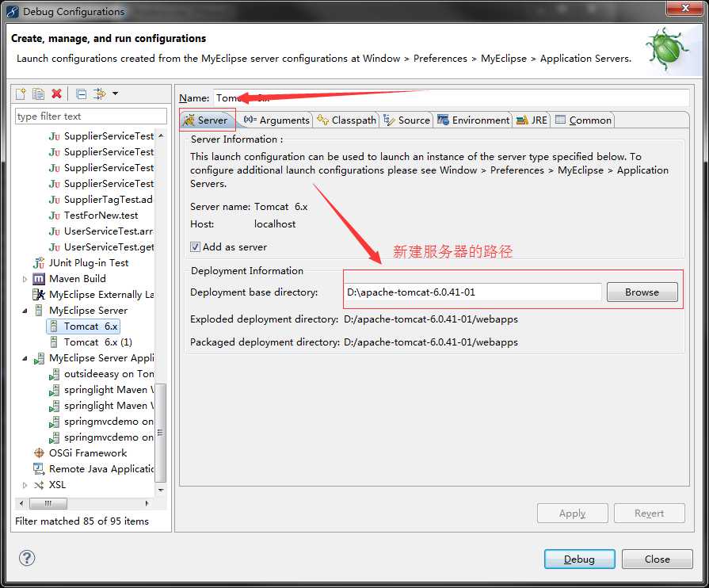Screen dimensions: 709x588
Task: Click the JUnit Plug-in Test icon
Action: click(x=39, y=263)
